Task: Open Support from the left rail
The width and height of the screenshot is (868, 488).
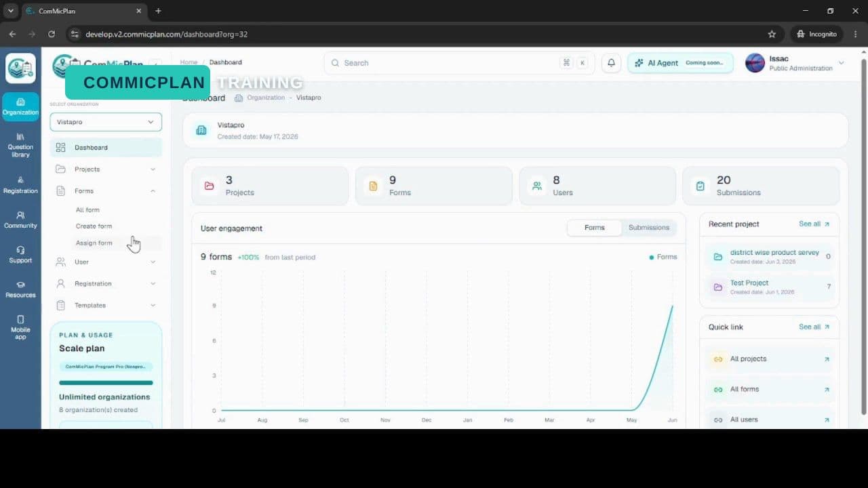Action: tap(20, 254)
